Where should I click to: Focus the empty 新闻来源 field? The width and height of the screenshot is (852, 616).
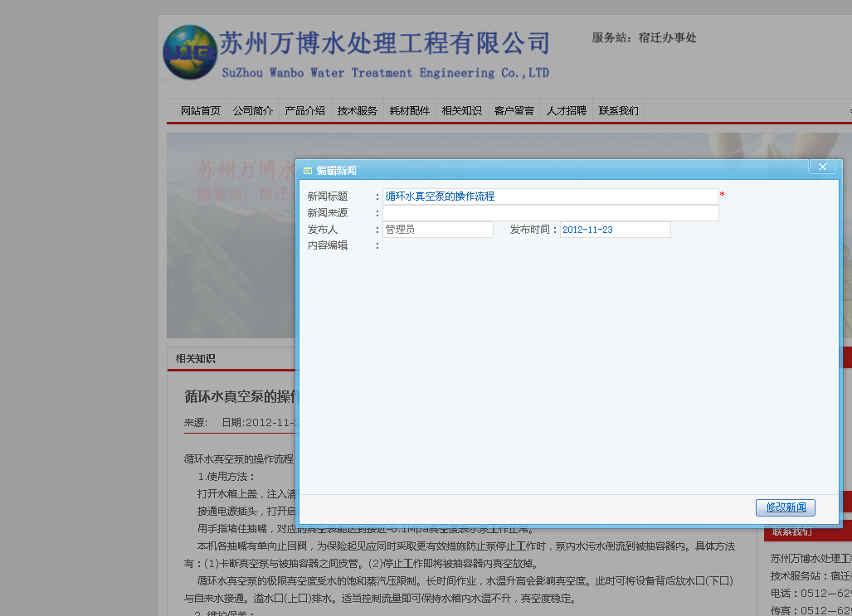[550, 213]
